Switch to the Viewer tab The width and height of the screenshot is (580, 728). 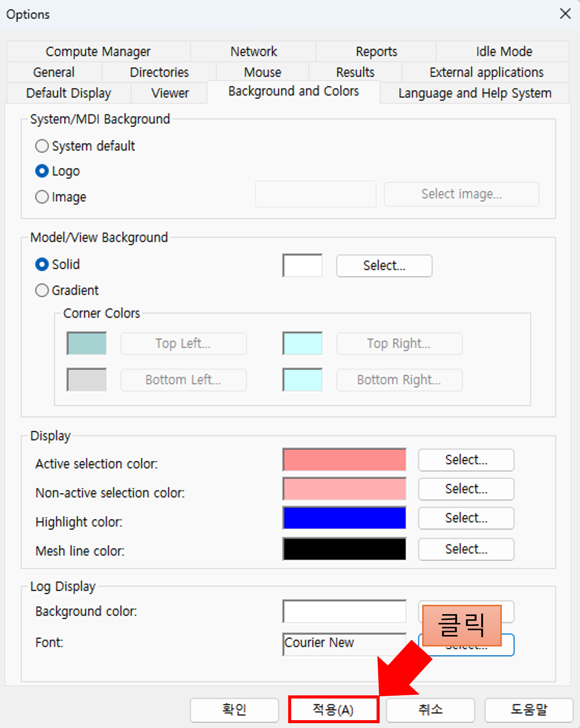click(170, 93)
